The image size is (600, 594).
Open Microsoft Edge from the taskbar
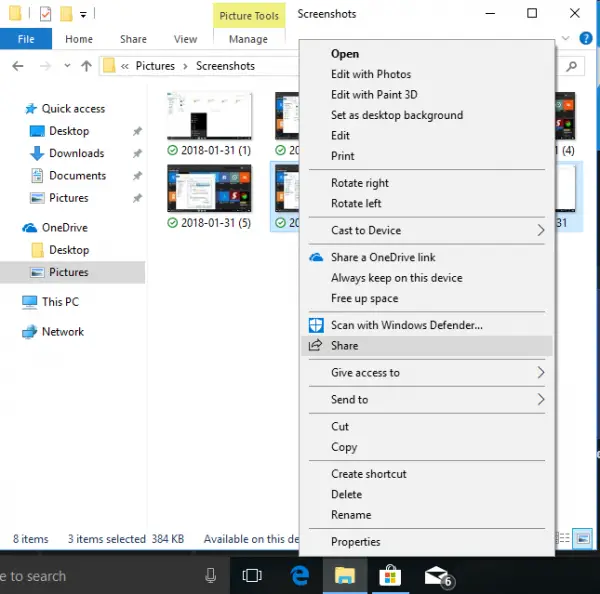coord(299,575)
